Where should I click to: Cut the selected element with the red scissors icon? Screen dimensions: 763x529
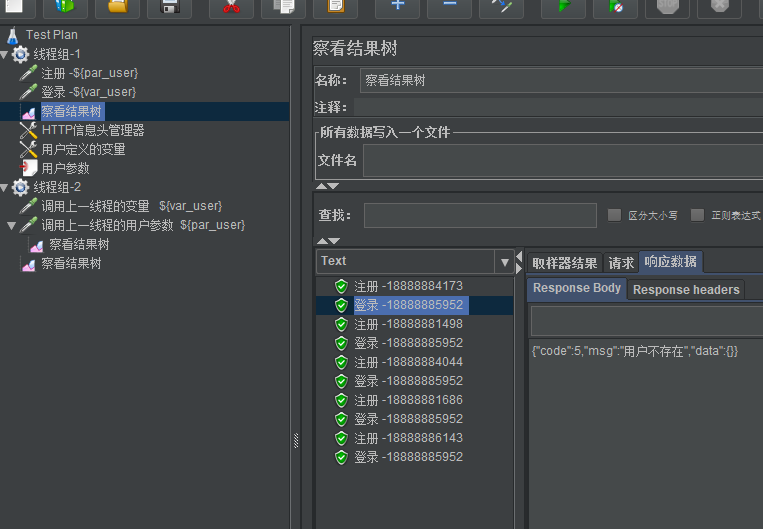point(232,6)
